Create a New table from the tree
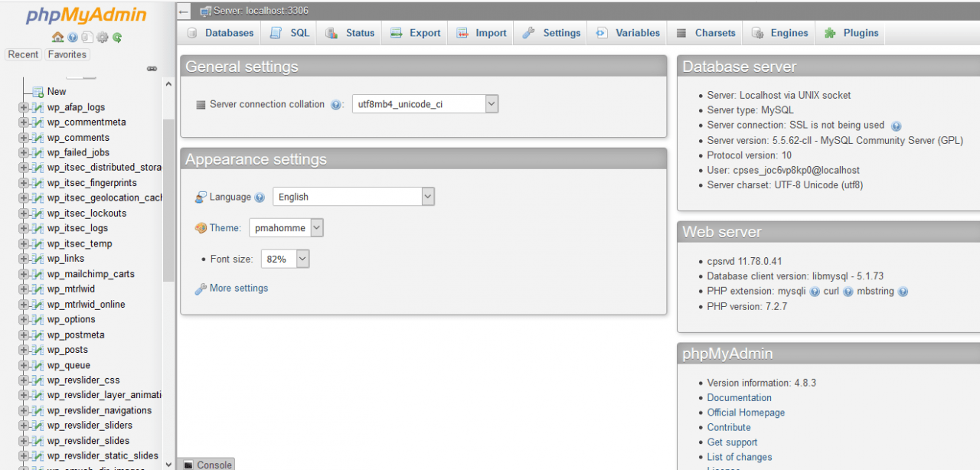This screenshot has height=470, width=980. coord(57,92)
